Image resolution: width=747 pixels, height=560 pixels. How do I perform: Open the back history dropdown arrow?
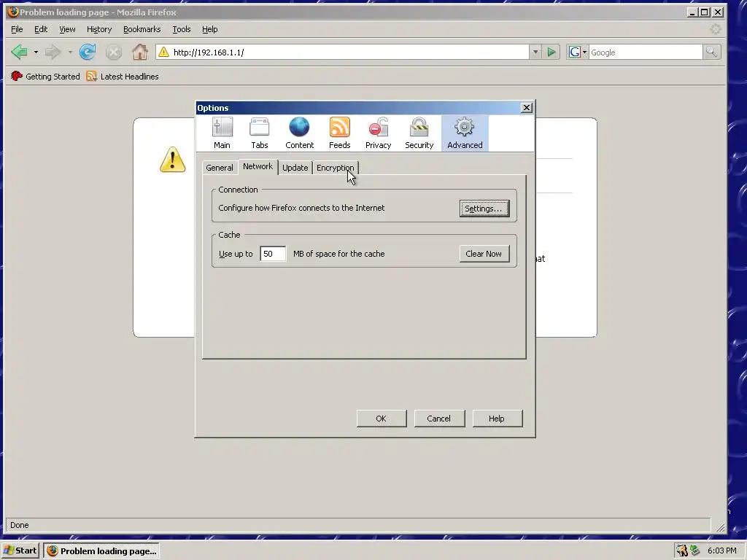point(36,52)
